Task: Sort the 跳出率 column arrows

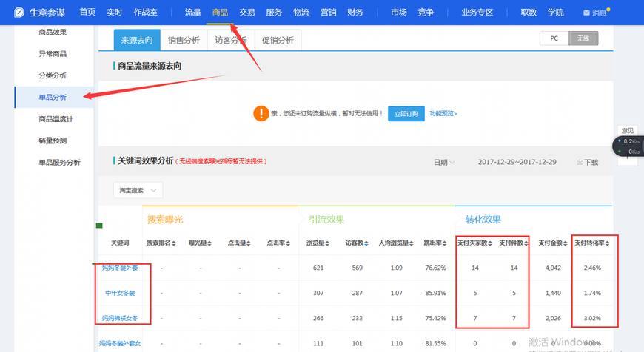Action: point(445,243)
